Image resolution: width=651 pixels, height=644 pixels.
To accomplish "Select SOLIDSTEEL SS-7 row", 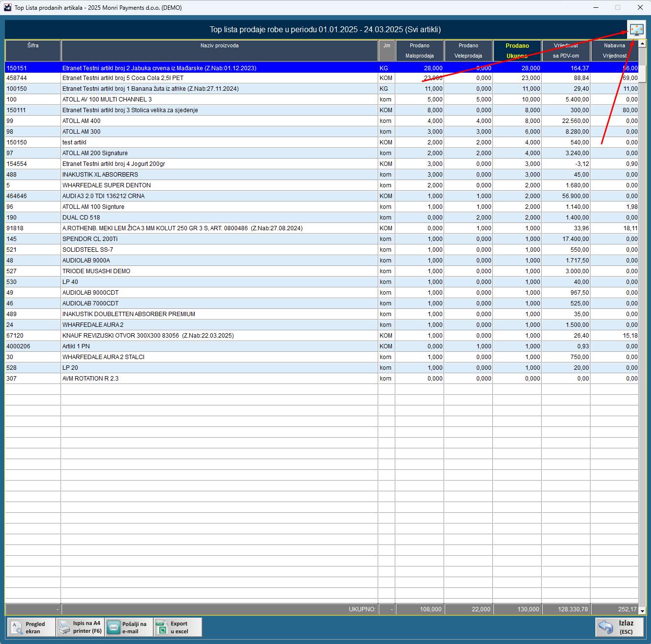I will pos(322,250).
